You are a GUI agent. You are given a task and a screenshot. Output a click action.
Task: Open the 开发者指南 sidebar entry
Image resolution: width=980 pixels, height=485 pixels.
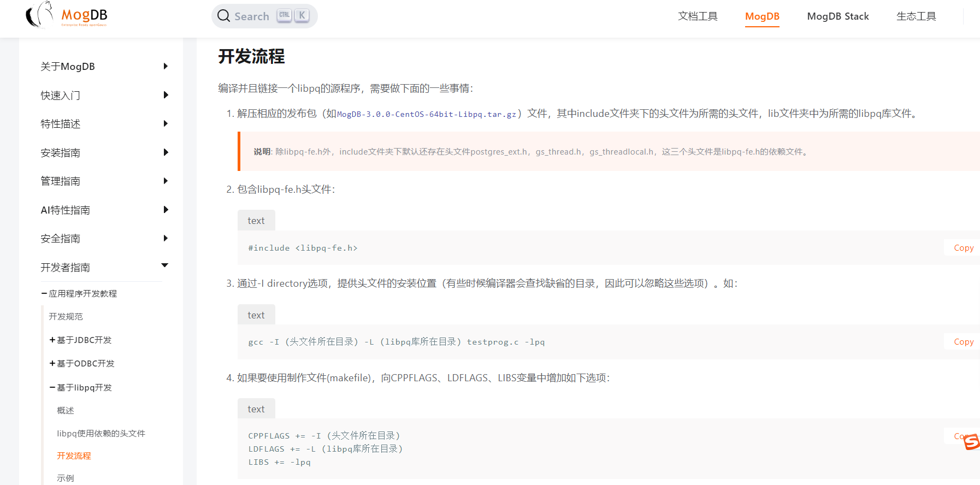coord(66,268)
